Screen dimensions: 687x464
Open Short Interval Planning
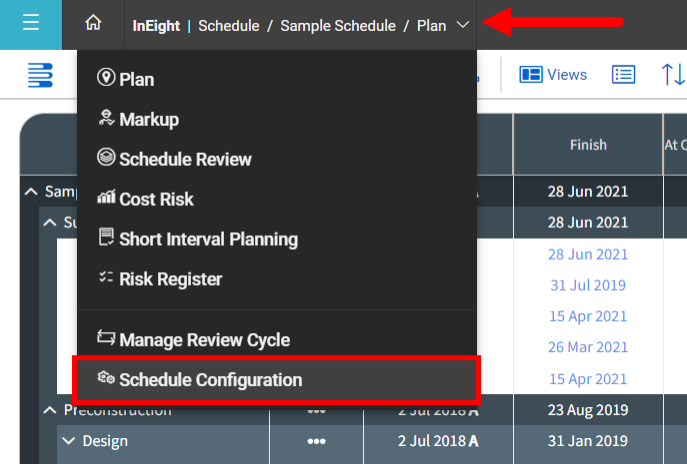click(208, 239)
